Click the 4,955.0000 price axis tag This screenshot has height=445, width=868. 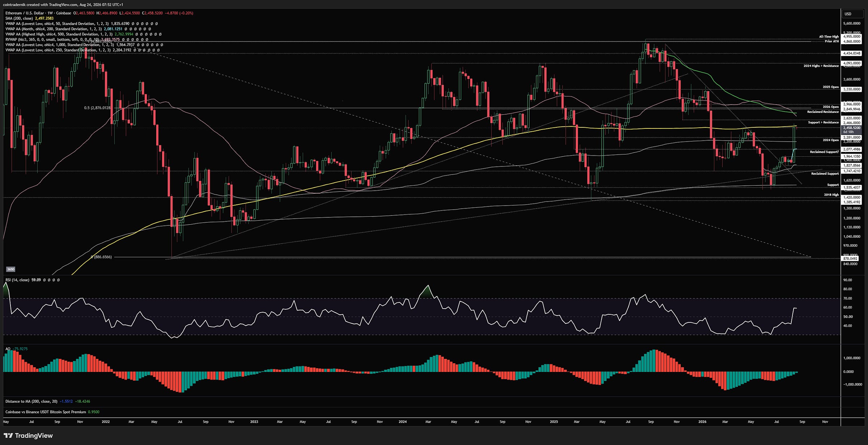point(852,37)
